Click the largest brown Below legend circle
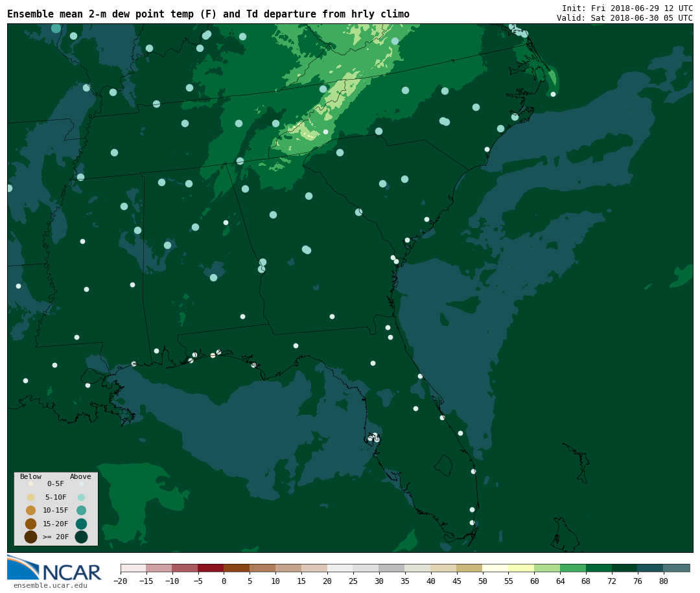Image resolution: width=700 pixels, height=593 pixels. click(x=30, y=537)
